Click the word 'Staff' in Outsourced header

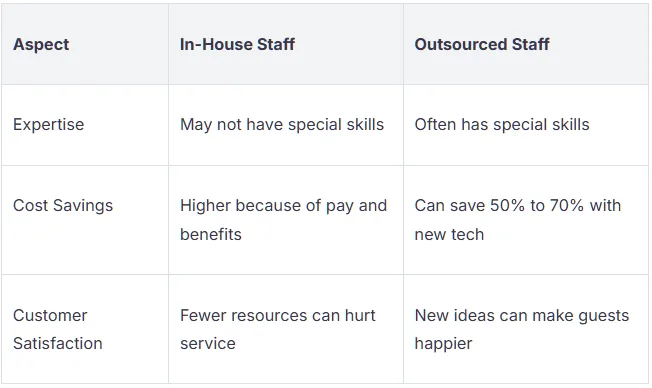pos(531,44)
